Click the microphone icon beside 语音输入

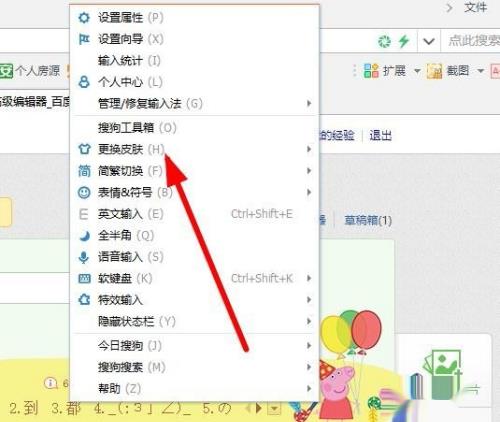pyautogui.click(x=84, y=257)
